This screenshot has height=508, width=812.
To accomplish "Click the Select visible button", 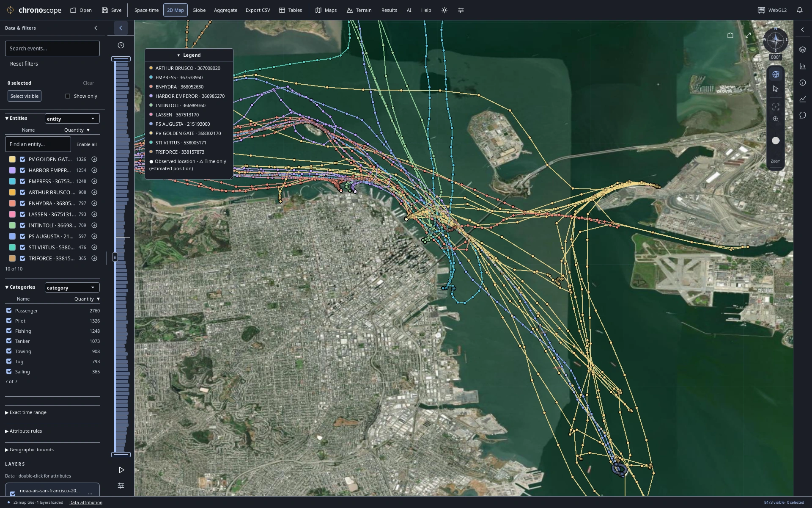I will coord(25,96).
